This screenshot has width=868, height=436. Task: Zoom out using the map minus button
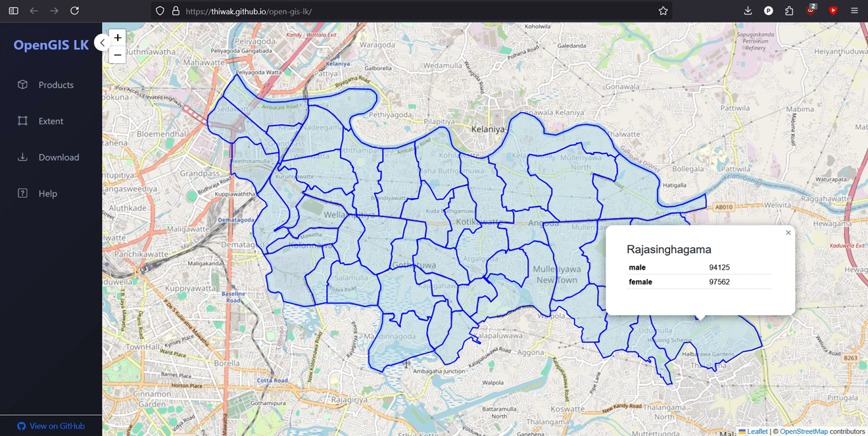[117, 55]
